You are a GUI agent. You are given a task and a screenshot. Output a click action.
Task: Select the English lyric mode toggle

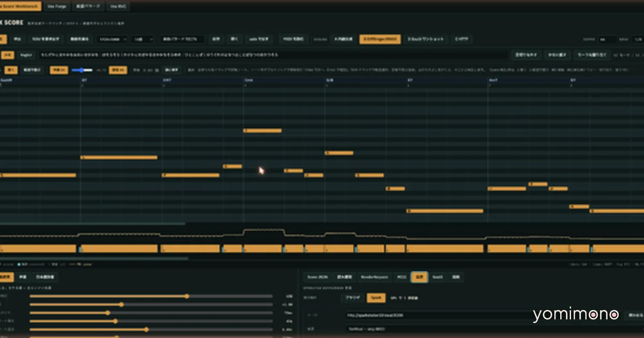[x=25, y=55]
